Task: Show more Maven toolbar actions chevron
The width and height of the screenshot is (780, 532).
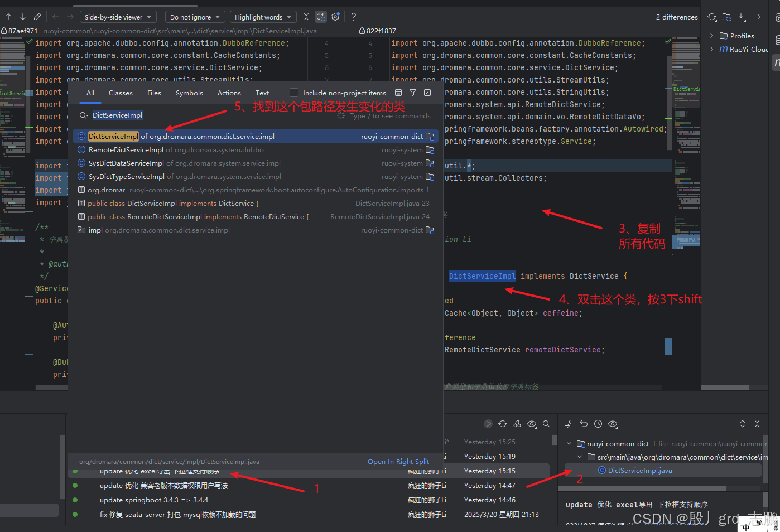Action: tap(759, 17)
